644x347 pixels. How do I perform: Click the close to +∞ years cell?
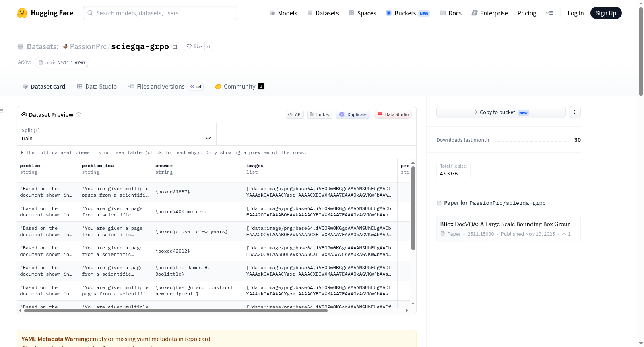point(198,231)
